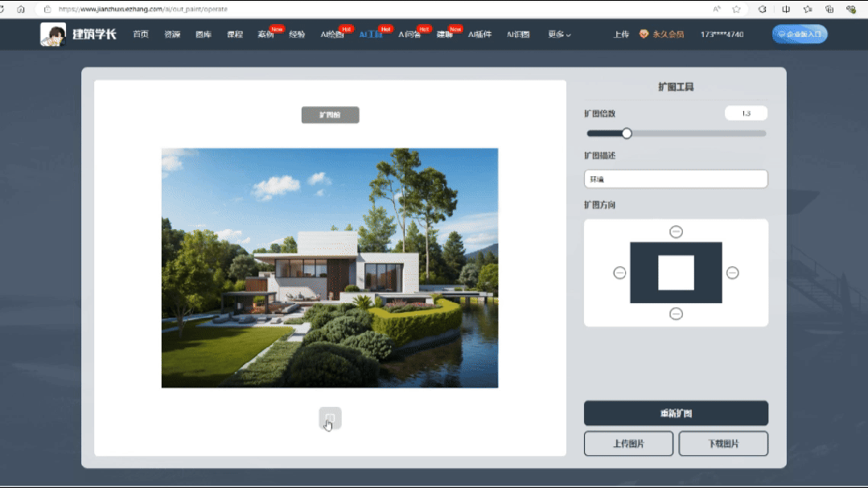Click the 上传 upload link in header
Viewport: 868px width, 488px height.
click(621, 35)
